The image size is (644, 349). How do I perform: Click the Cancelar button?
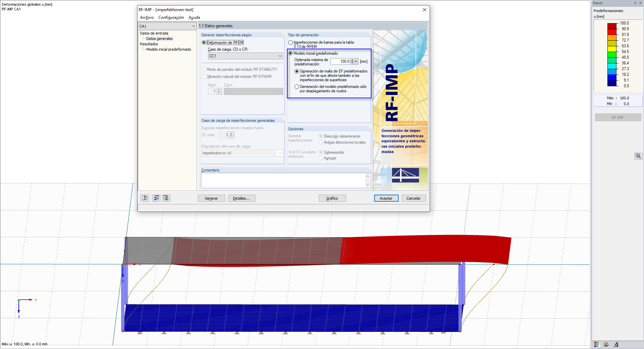click(x=414, y=198)
